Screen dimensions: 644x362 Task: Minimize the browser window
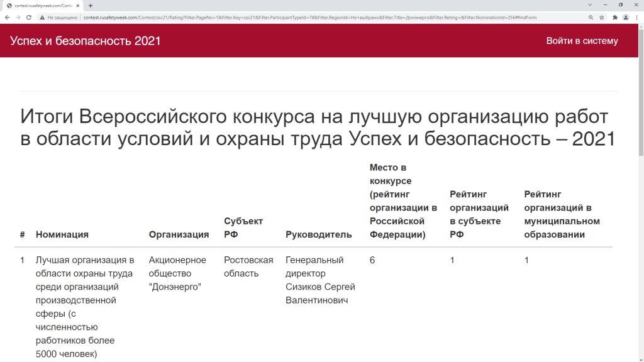tap(605, 5)
